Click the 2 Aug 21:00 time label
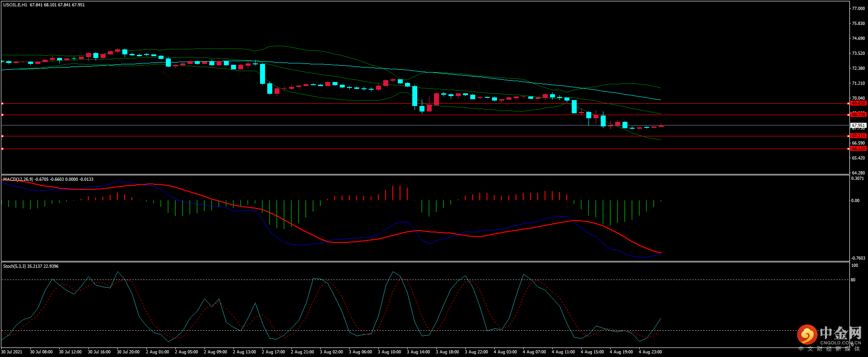Viewport: 868px width, 357px height. (302, 352)
